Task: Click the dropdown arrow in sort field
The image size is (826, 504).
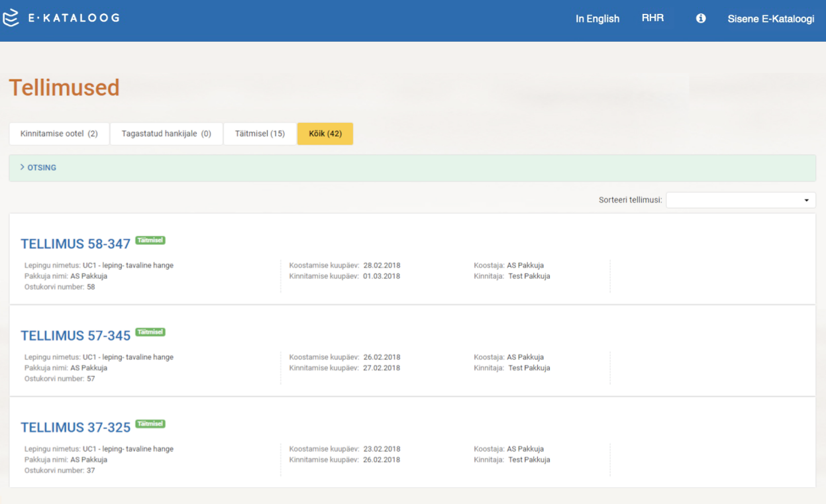Action: tap(806, 200)
